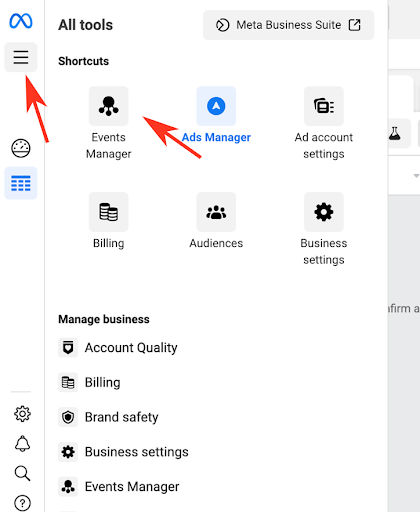Open Ads Manager shortcut icon
This screenshot has height=512, width=420.
pos(216,106)
